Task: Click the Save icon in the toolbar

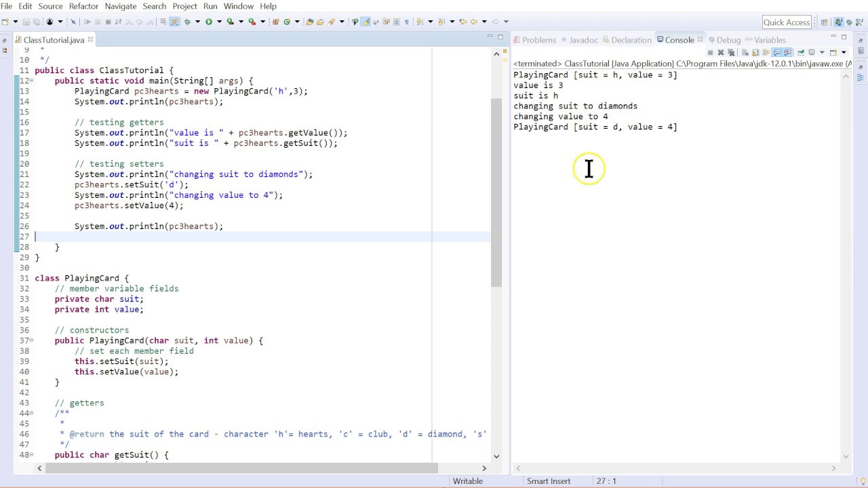Action: pyautogui.click(x=26, y=22)
